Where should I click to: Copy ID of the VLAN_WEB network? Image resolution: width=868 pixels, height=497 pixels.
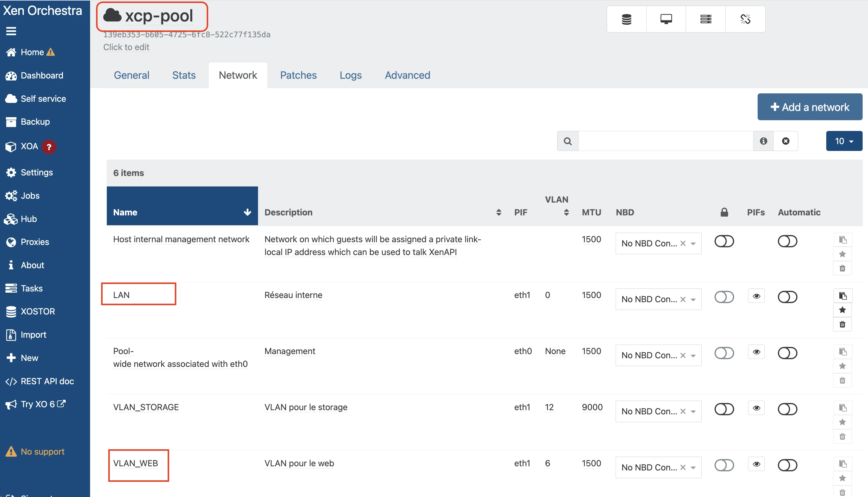coord(842,464)
